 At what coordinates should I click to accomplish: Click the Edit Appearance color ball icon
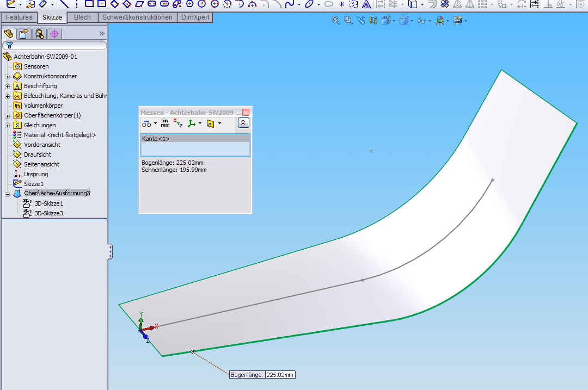pos(440,20)
